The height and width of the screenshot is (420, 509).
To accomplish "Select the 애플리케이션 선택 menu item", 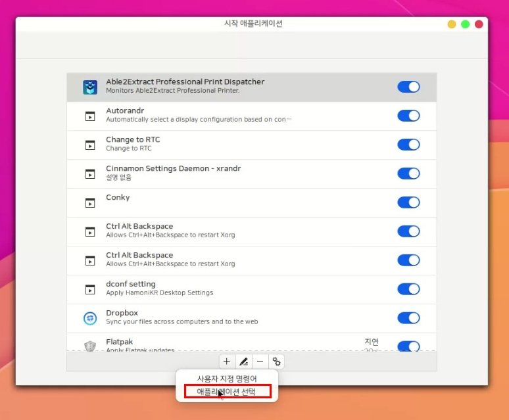I will click(x=227, y=392).
